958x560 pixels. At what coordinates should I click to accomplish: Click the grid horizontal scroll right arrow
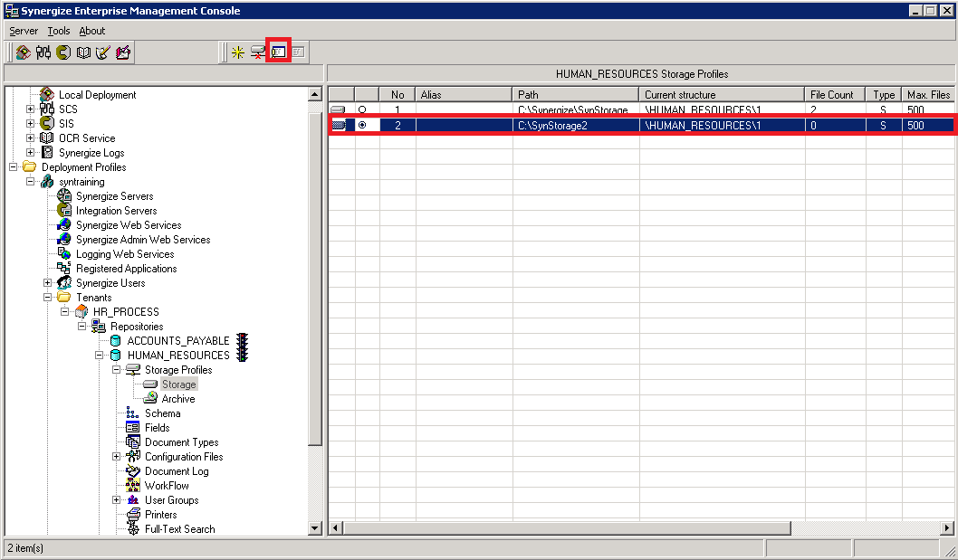[947, 527]
